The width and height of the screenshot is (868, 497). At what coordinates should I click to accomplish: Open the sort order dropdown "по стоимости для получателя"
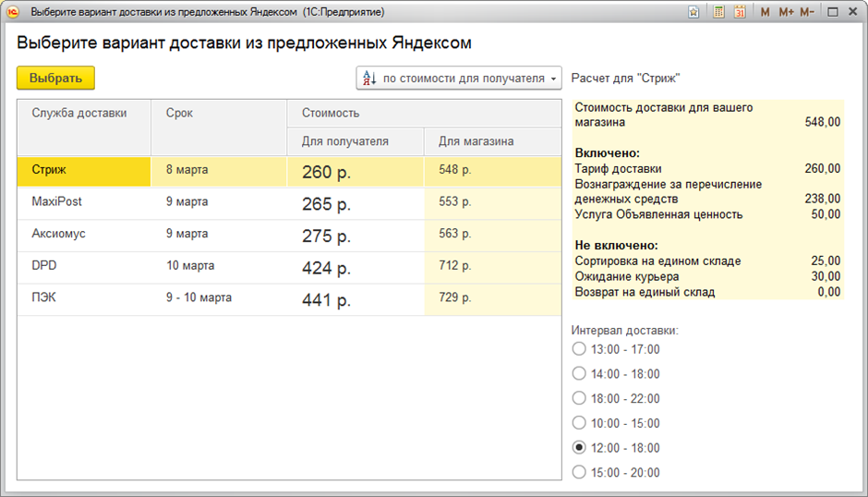click(x=459, y=79)
